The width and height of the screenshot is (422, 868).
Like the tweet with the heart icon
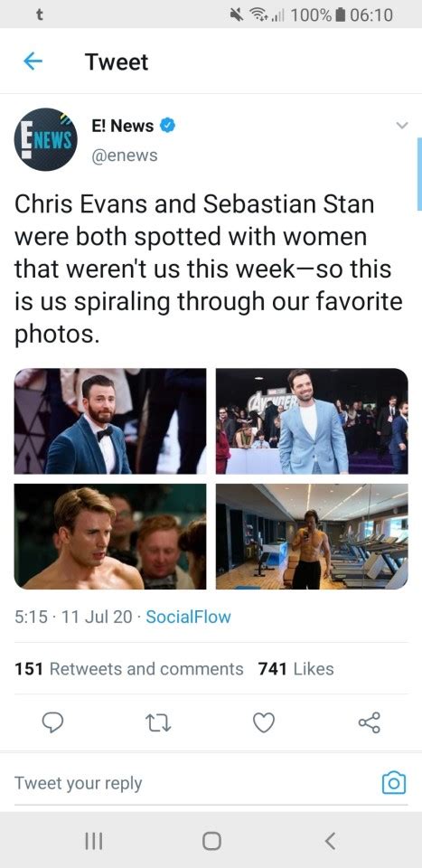[x=264, y=722]
